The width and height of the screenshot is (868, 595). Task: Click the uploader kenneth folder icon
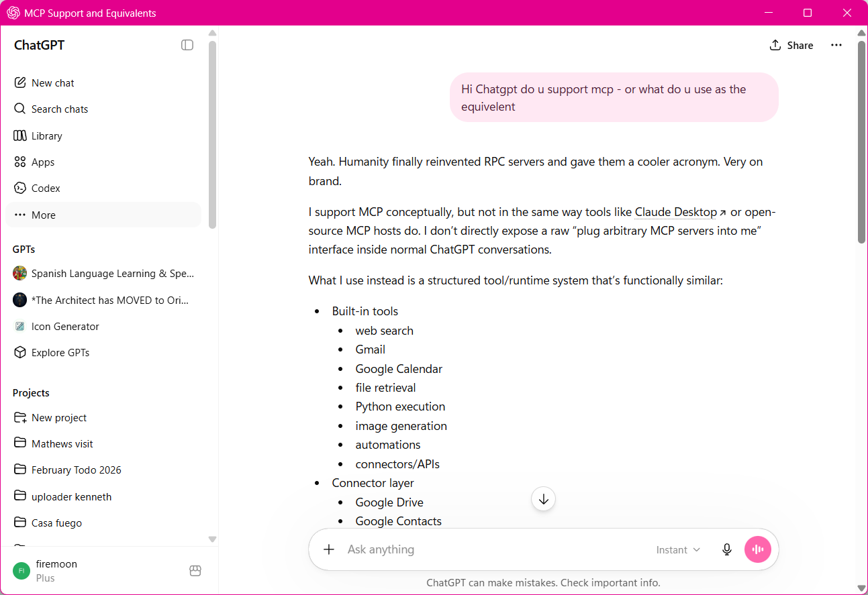tap(19, 496)
